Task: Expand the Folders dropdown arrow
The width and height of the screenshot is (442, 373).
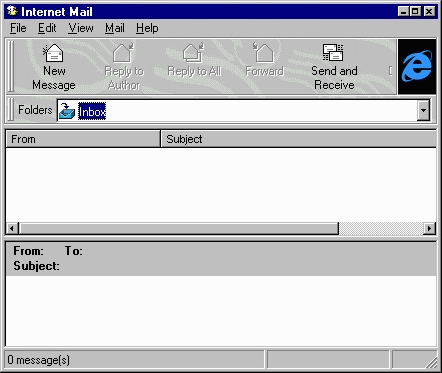Action: point(423,110)
